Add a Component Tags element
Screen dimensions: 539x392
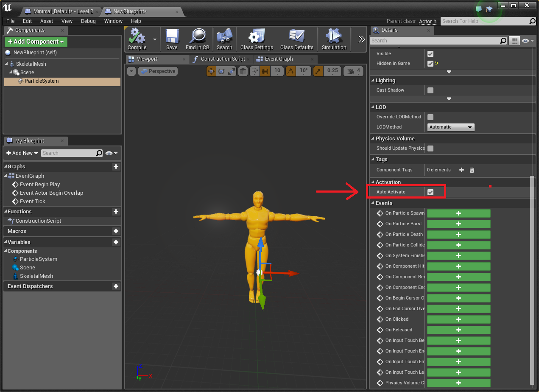[x=461, y=170]
